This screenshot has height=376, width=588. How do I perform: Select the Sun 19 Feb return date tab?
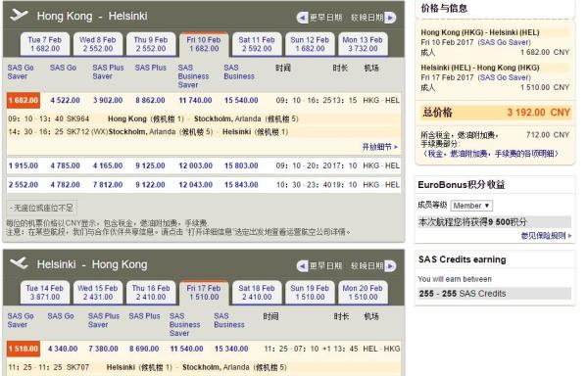(310, 293)
